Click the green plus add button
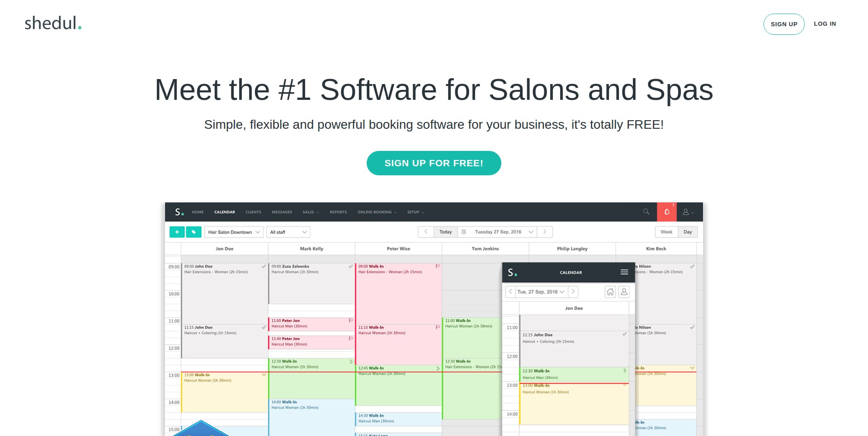Viewport: 868px width, 436px height. [177, 232]
